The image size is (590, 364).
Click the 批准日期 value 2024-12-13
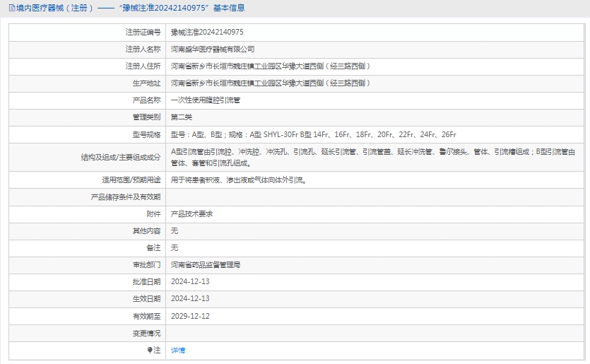click(x=190, y=281)
